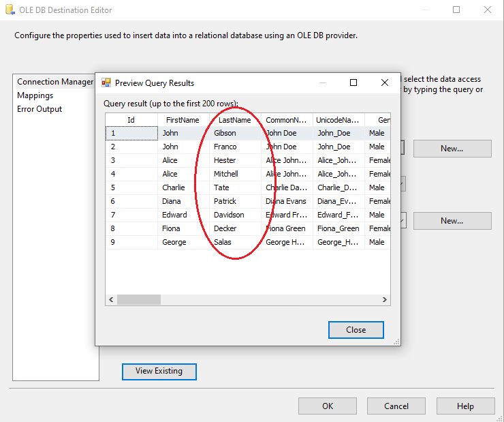
Task: Click the FirstName column header
Action: tap(183, 120)
